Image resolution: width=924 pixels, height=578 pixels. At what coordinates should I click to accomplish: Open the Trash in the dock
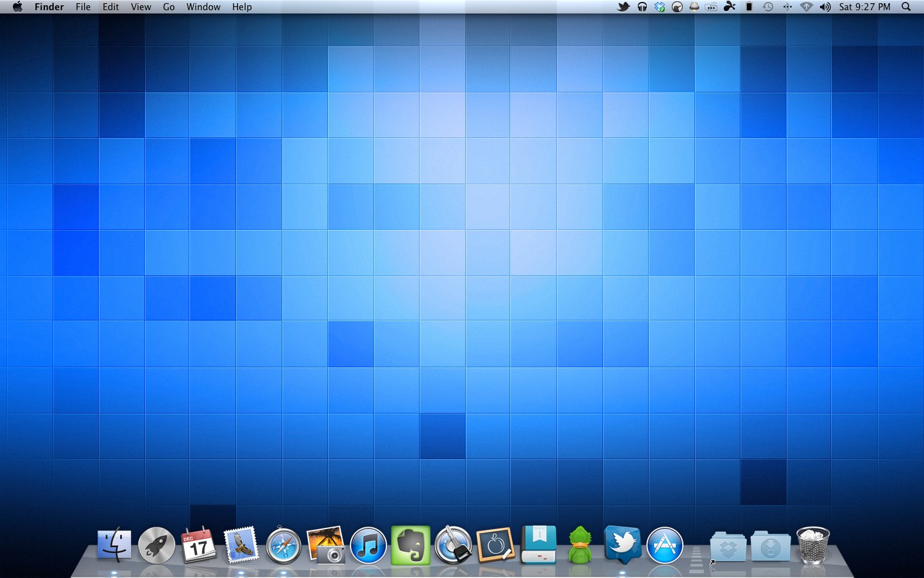pyautogui.click(x=813, y=545)
